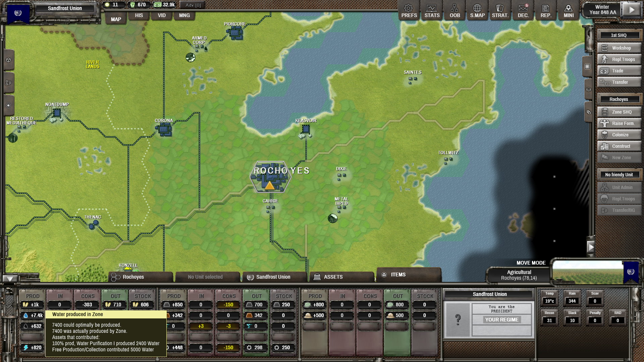The image size is (644, 362).
Task: Toggle hex layer icon on left sidebar
Action: tap(8, 60)
